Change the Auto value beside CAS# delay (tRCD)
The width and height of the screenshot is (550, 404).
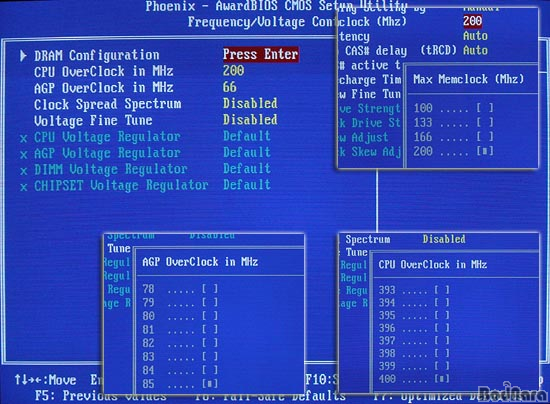[x=475, y=50]
